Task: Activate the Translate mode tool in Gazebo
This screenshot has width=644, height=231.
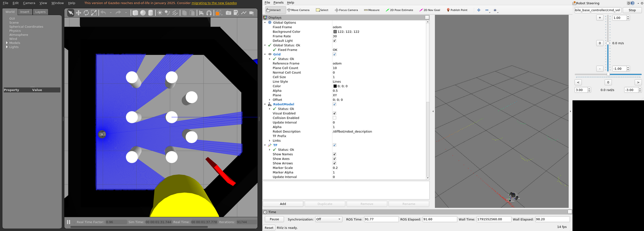Action: [x=78, y=12]
